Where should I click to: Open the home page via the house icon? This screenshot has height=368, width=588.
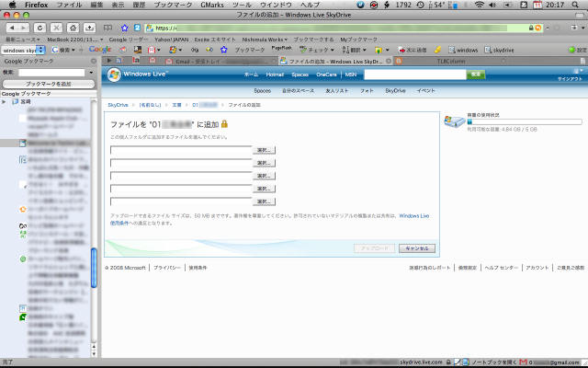[73, 28]
